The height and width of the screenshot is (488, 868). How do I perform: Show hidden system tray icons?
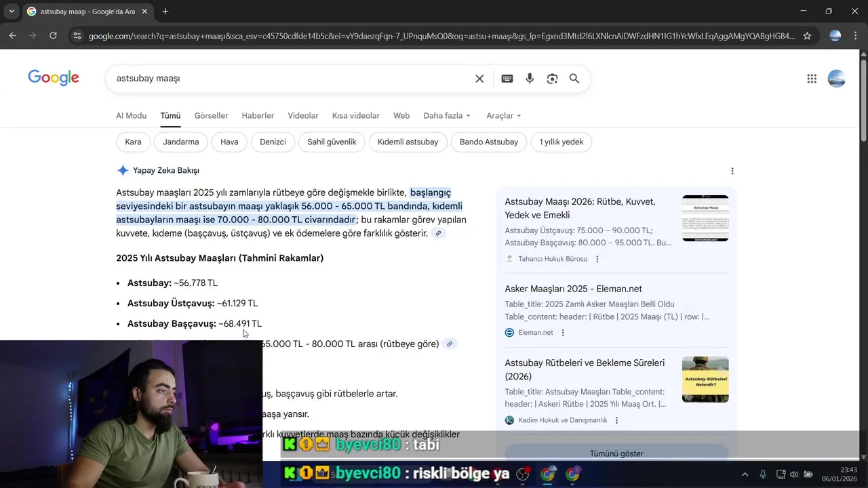click(745, 474)
